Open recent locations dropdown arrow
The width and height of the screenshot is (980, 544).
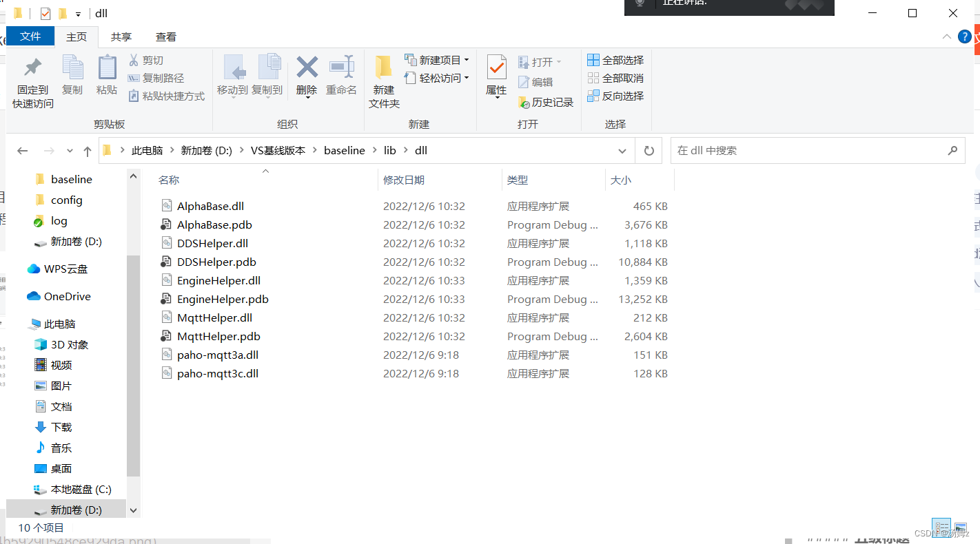[x=70, y=151]
